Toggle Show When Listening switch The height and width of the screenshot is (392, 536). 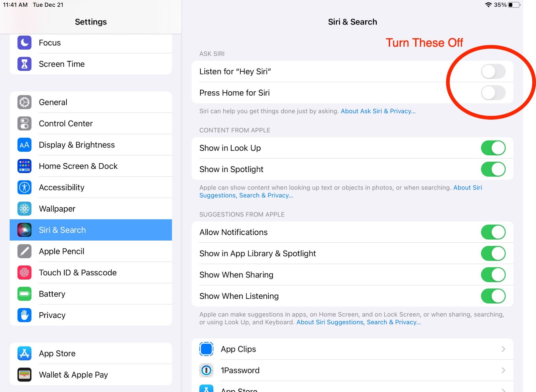tap(493, 296)
